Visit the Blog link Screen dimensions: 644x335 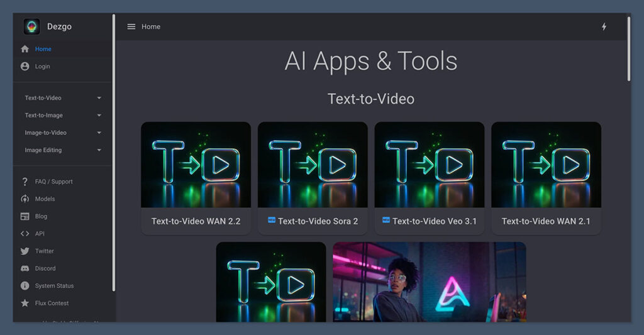click(x=41, y=216)
